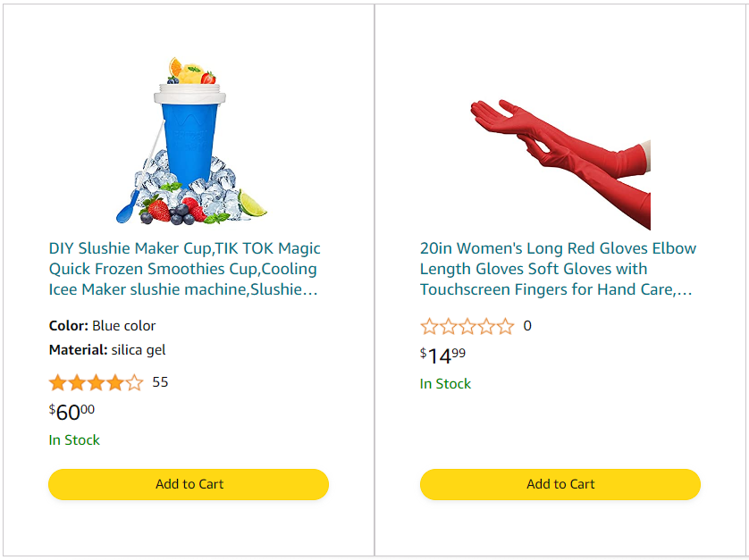
Task: Click the empty fifth star of slushie rating
Action: coord(134,382)
